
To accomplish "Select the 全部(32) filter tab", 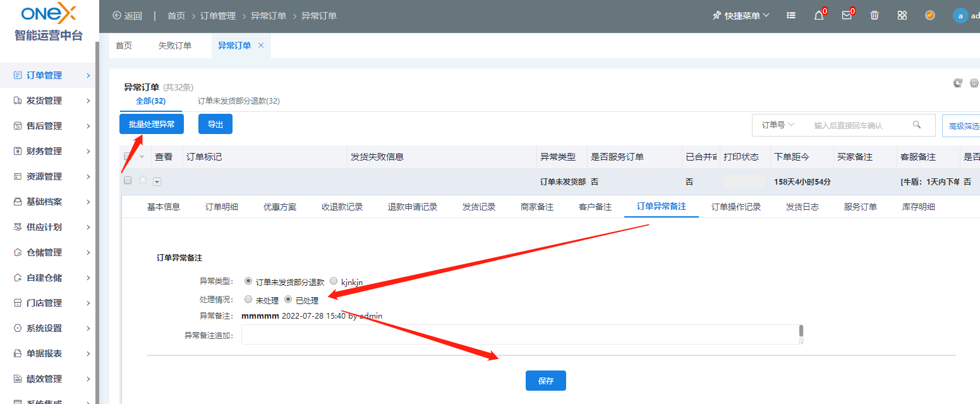I will click(151, 101).
